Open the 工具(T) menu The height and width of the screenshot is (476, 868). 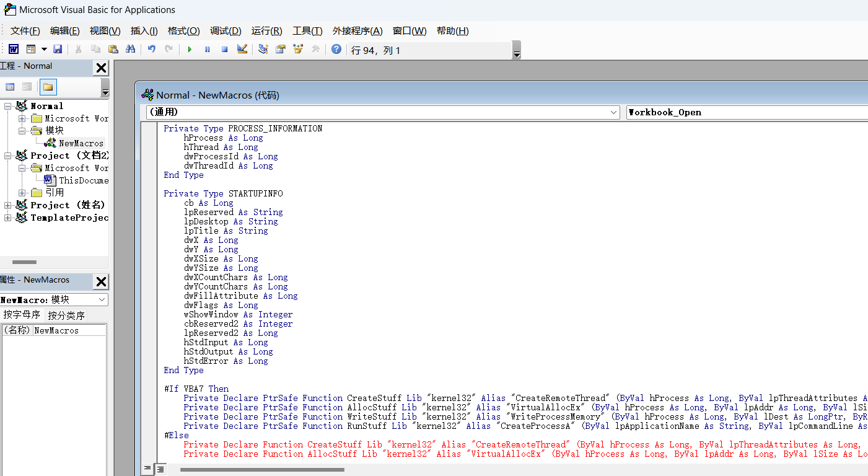click(x=308, y=31)
